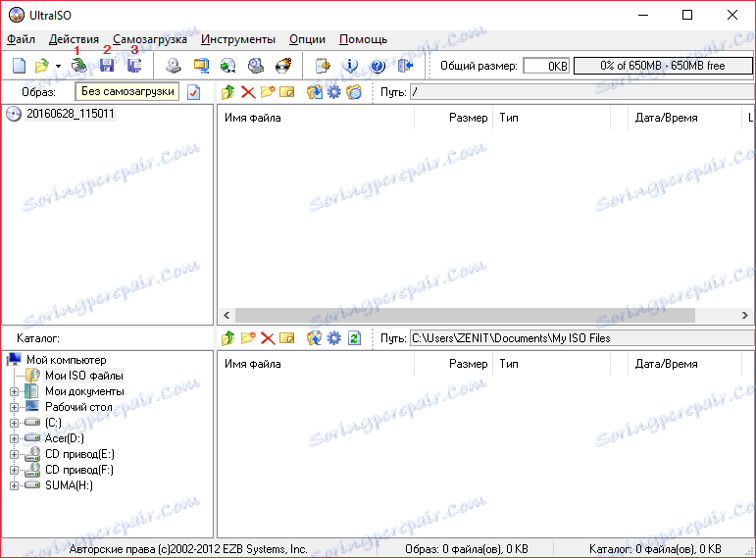This screenshot has width=756, height=558.
Task: Click the Properties info icon
Action: [x=350, y=65]
